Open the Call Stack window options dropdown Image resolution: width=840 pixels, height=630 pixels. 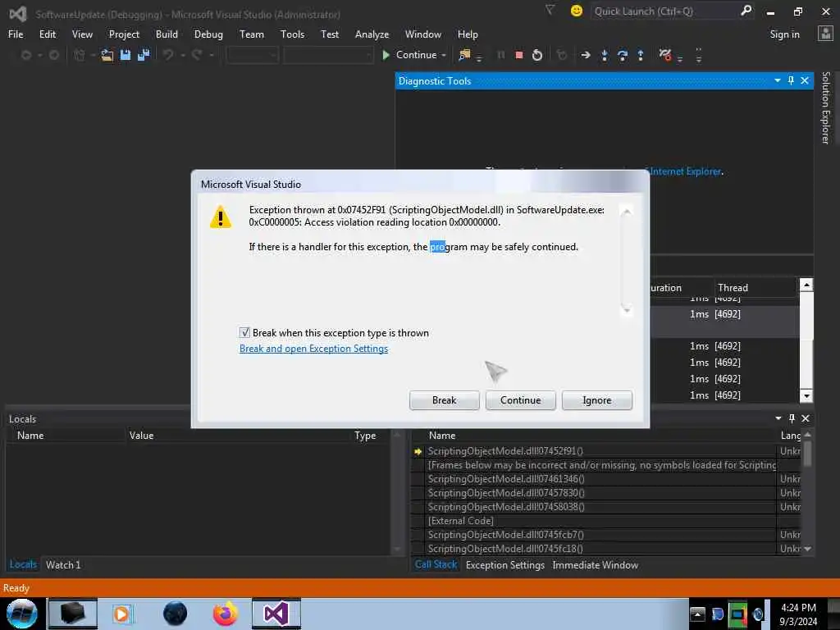tap(778, 418)
